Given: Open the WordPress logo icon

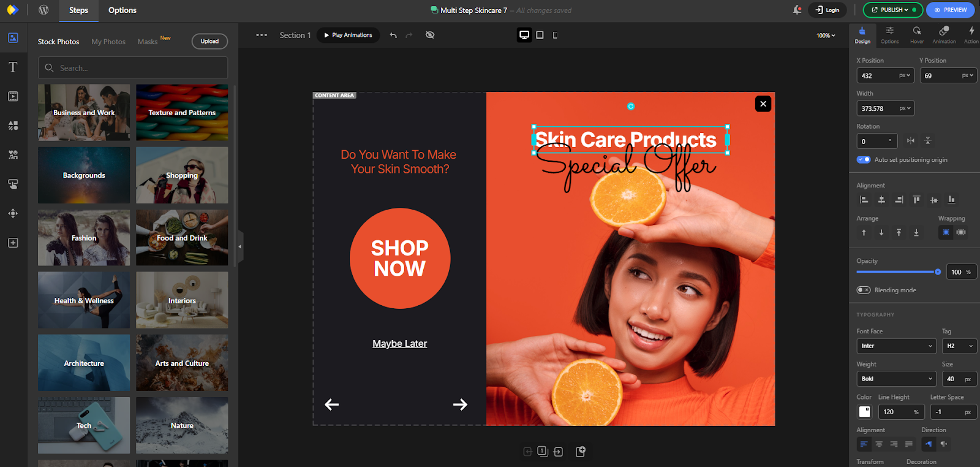Looking at the screenshot, I should click(43, 10).
